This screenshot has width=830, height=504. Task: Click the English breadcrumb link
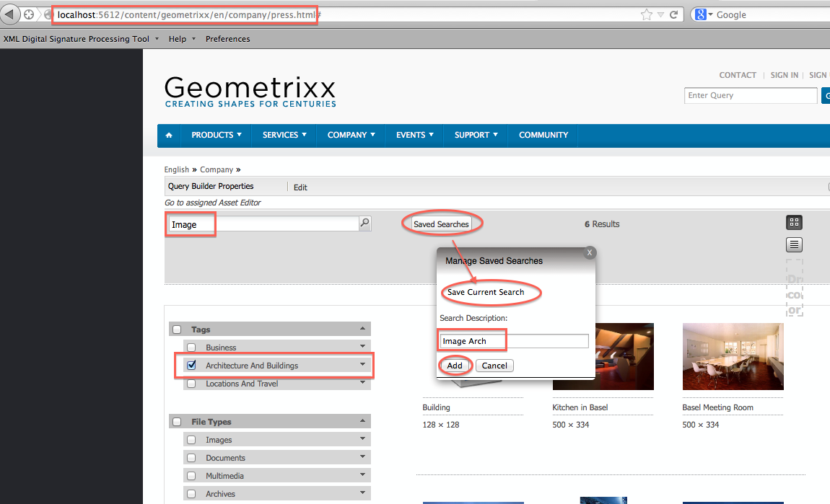pos(176,169)
